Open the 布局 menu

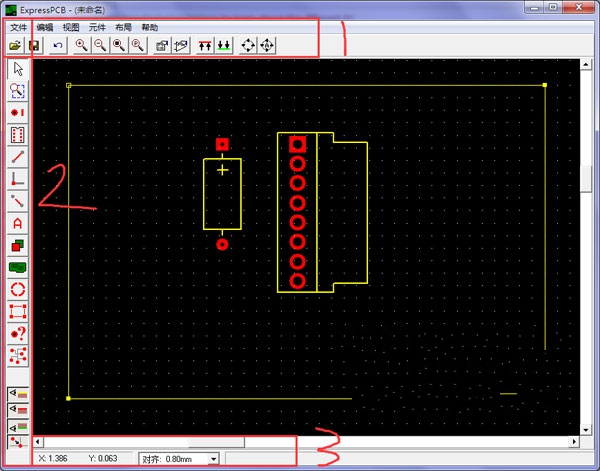(123, 28)
